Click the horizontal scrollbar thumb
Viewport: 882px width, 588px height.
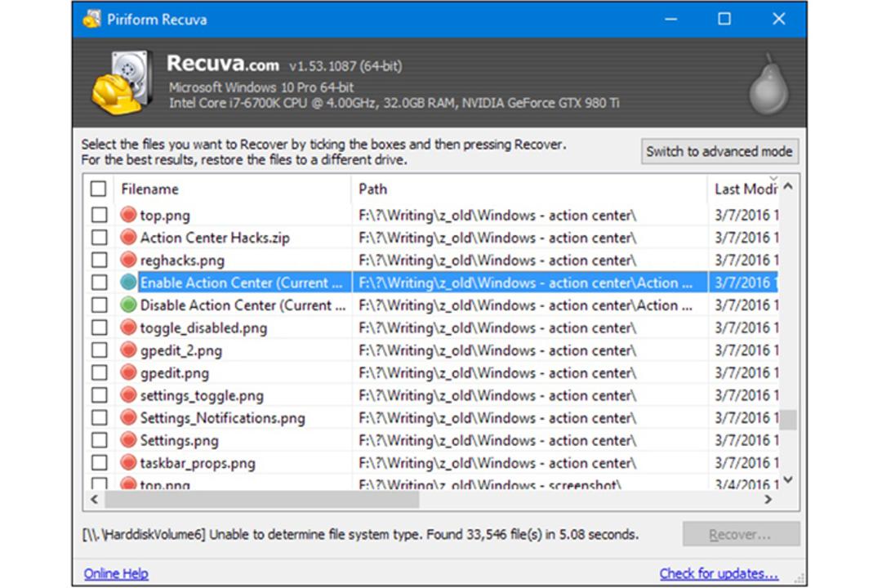click(262, 499)
